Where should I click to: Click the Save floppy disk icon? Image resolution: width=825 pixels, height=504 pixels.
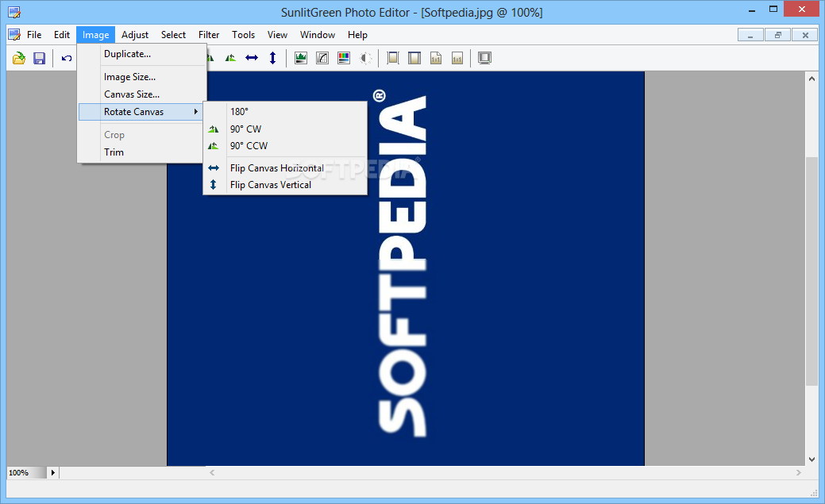click(x=40, y=58)
